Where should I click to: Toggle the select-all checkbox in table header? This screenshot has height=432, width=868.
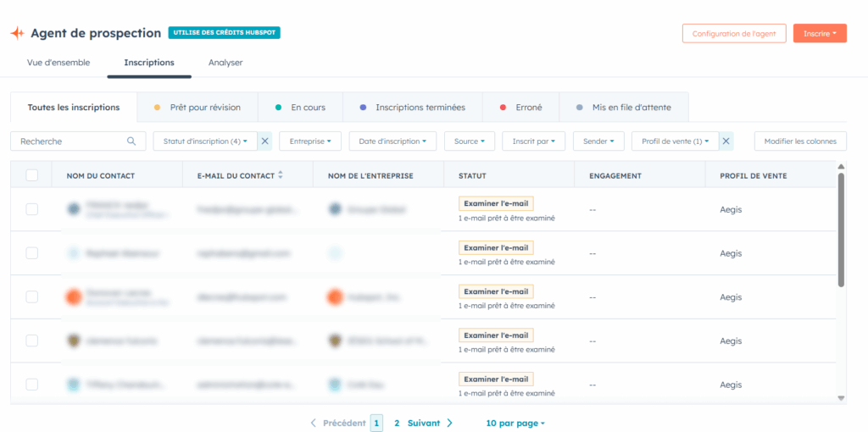(x=32, y=175)
